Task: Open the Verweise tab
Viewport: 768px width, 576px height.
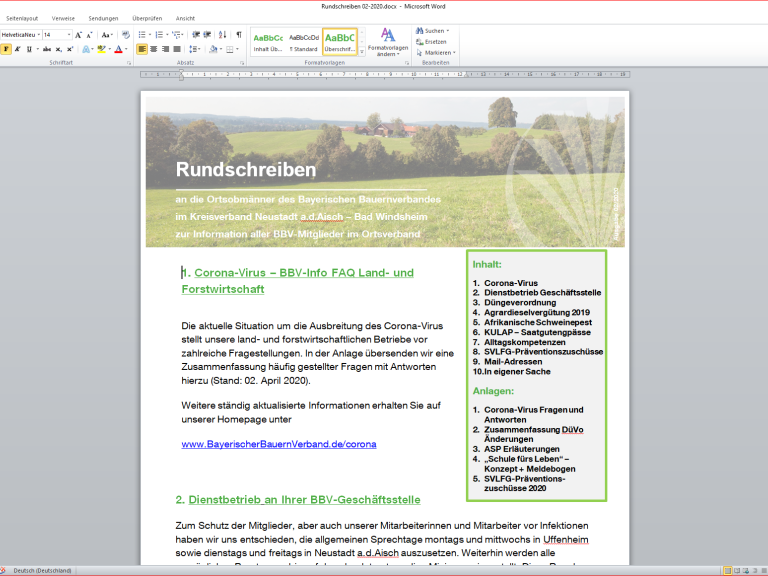Action: pos(63,19)
